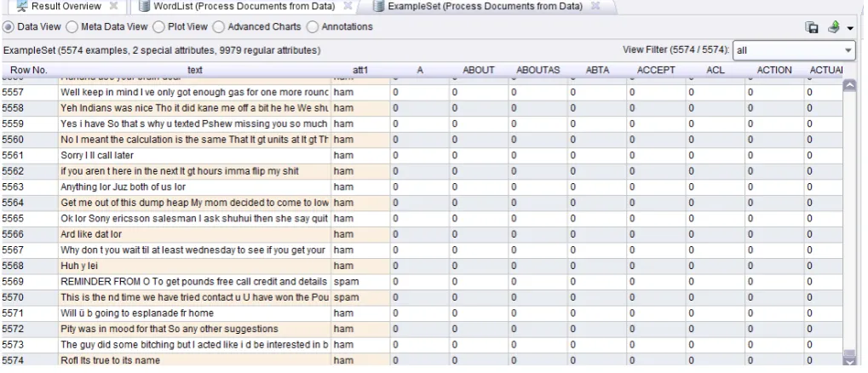This screenshot has height=373, width=868.
Task: Select the Advanced Charts radio button
Action: pos(219,26)
